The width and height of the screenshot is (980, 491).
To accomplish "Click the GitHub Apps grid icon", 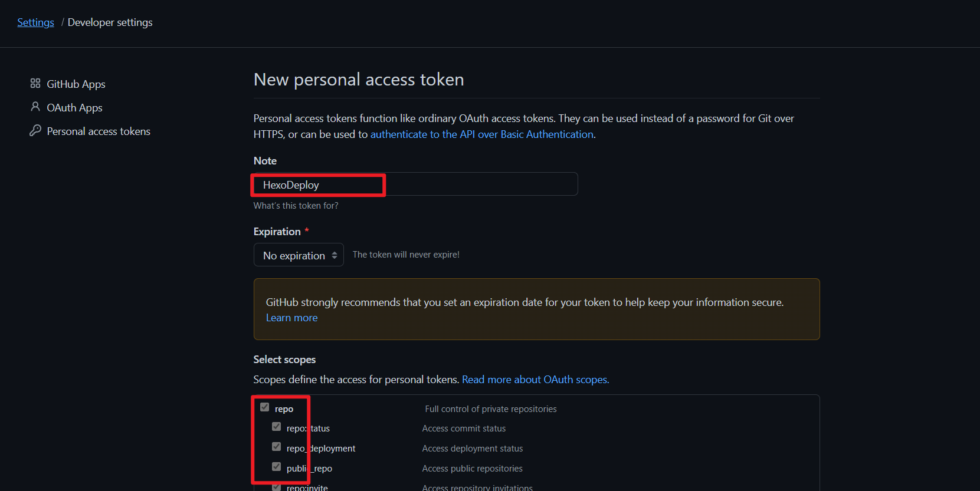I will point(35,84).
